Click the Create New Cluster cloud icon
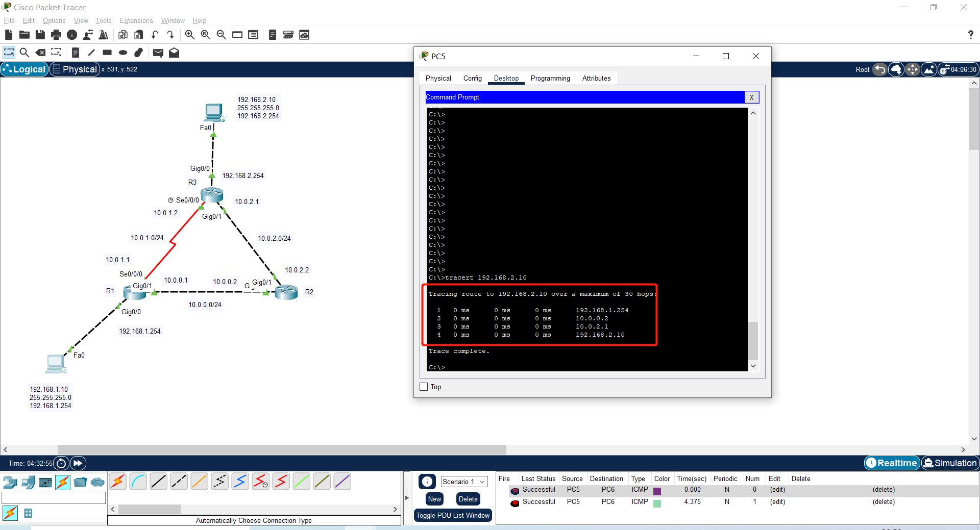 click(897, 69)
